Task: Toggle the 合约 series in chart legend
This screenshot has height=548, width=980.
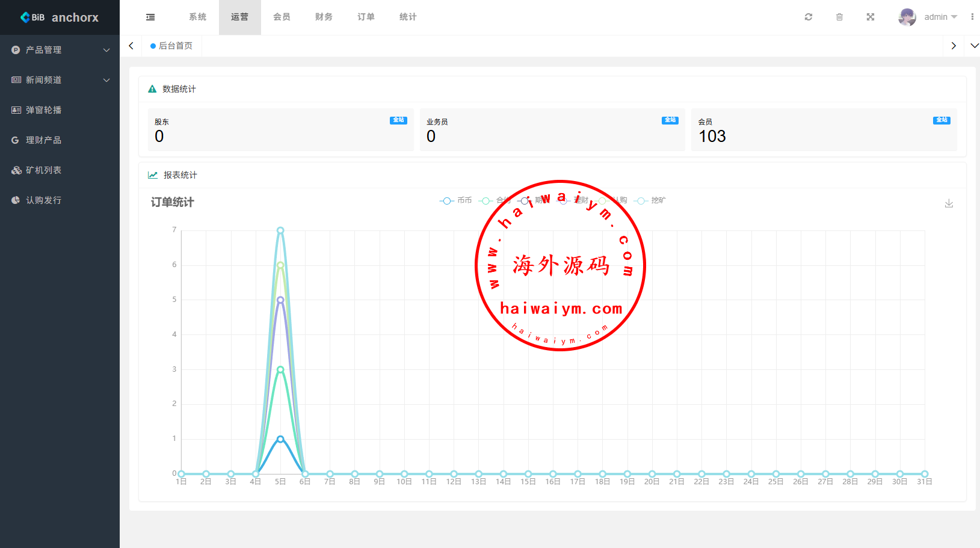Action: [495, 201]
